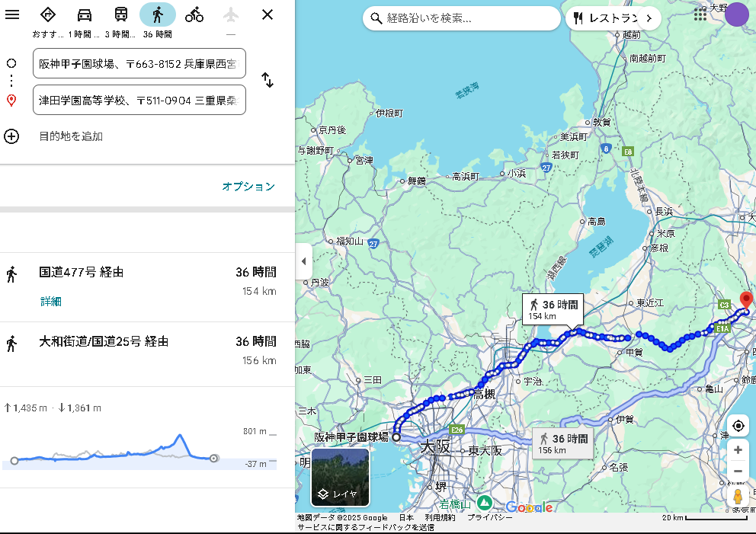Click the 宮津 label on map

(364, 161)
